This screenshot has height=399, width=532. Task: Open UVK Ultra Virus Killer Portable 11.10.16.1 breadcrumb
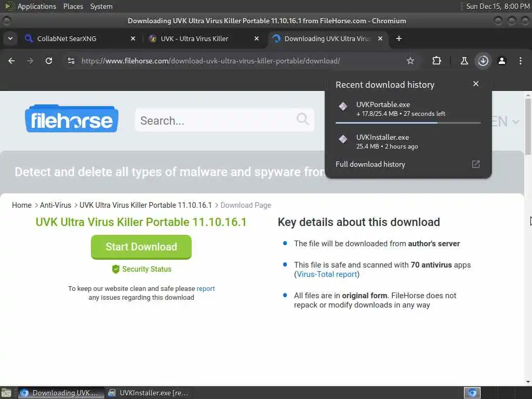(x=145, y=205)
